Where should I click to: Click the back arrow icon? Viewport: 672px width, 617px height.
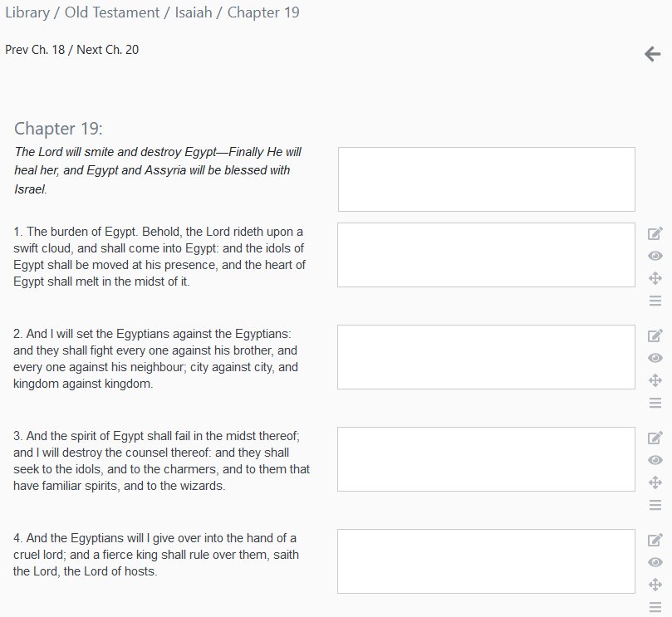(652, 55)
